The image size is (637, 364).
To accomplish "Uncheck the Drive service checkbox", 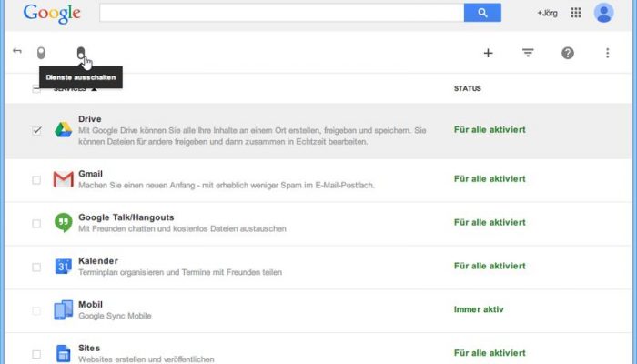I will coord(36,130).
